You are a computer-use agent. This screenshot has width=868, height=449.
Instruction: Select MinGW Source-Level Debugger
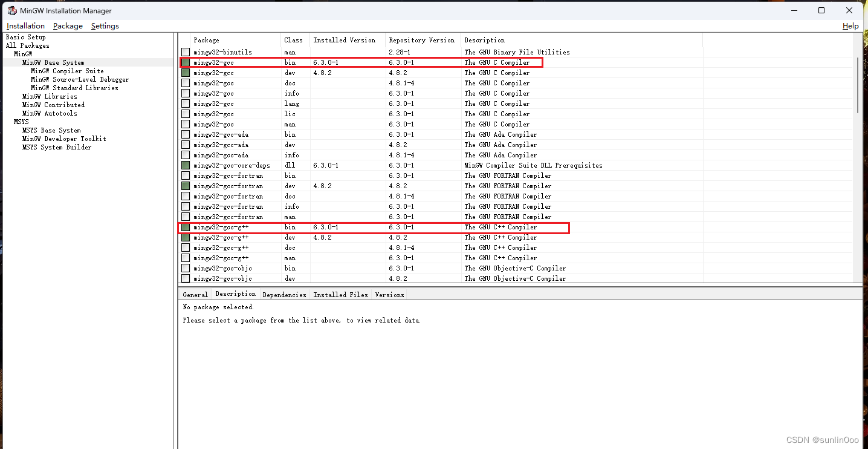[x=80, y=79]
